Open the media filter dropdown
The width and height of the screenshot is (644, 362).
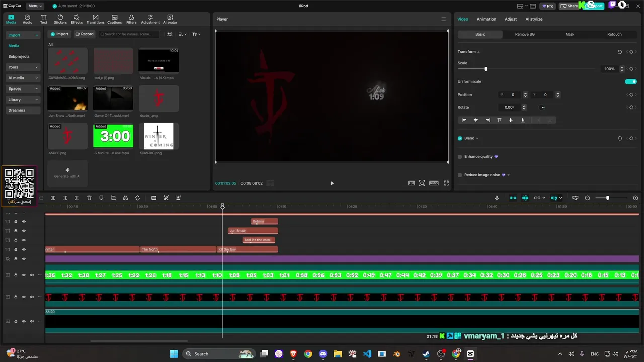[x=196, y=34]
